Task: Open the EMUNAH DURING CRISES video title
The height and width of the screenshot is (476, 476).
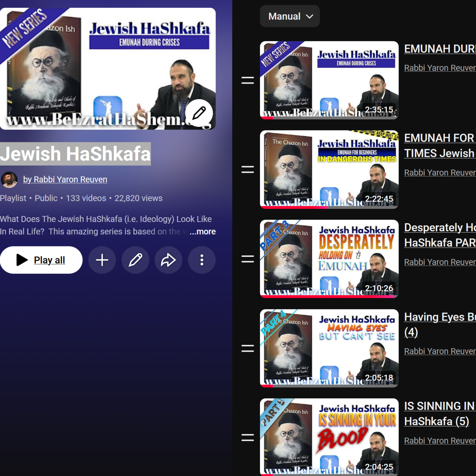Action: coord(440,49)
